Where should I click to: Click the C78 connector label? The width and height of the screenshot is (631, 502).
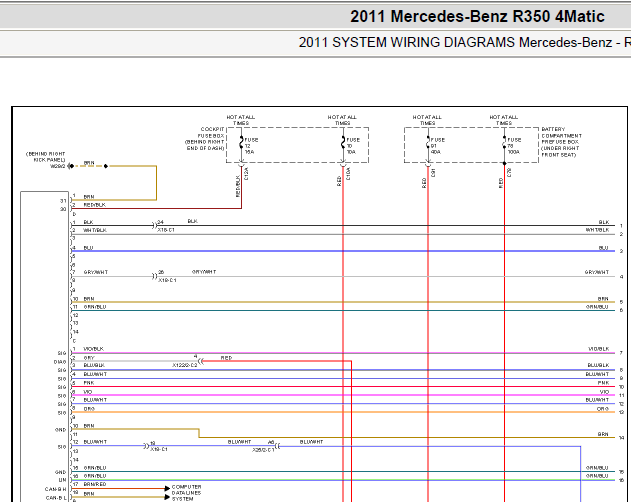tap(509, 173)
